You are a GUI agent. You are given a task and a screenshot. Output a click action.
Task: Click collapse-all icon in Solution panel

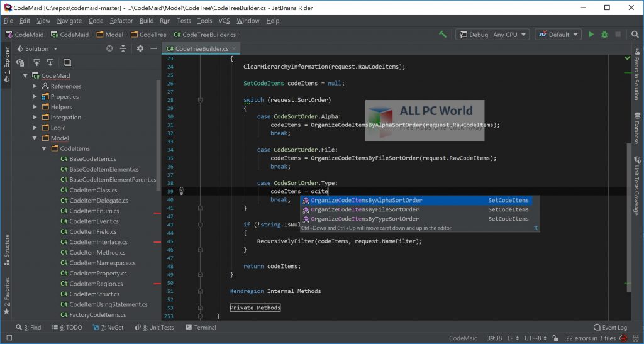pos(123,48)
